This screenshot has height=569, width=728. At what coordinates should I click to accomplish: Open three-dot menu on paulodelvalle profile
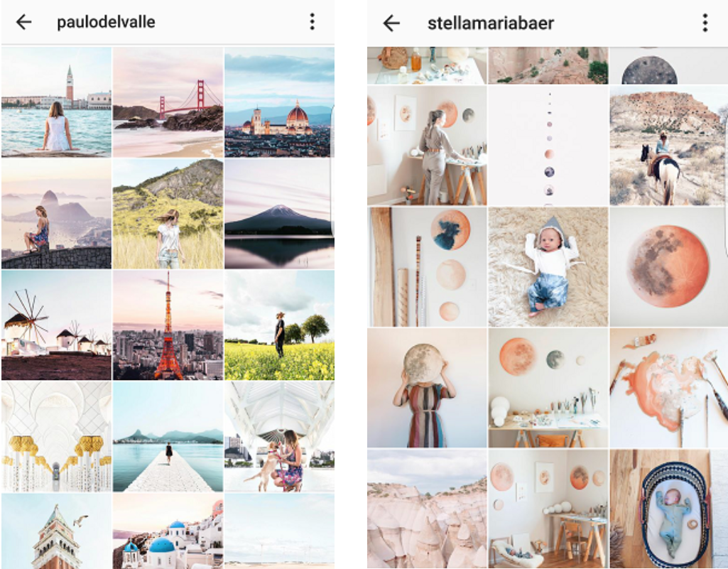pyautogui.click(x=312, y=22)
